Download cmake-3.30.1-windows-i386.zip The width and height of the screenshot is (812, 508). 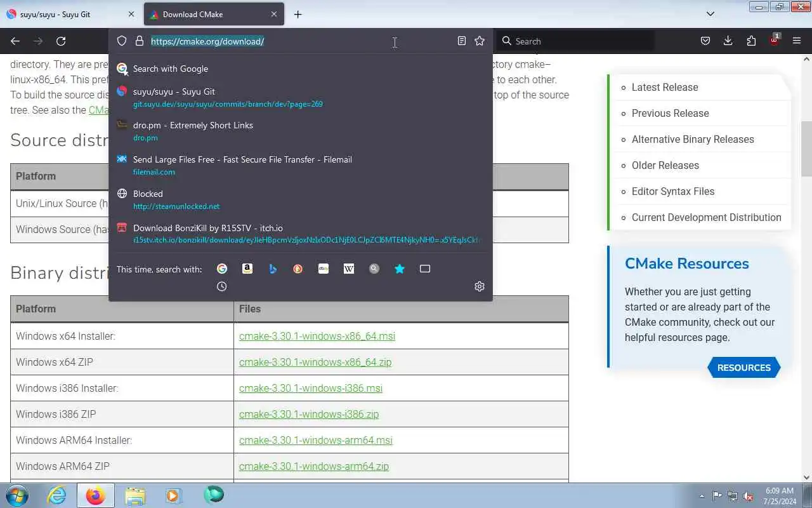click(309, 414)
